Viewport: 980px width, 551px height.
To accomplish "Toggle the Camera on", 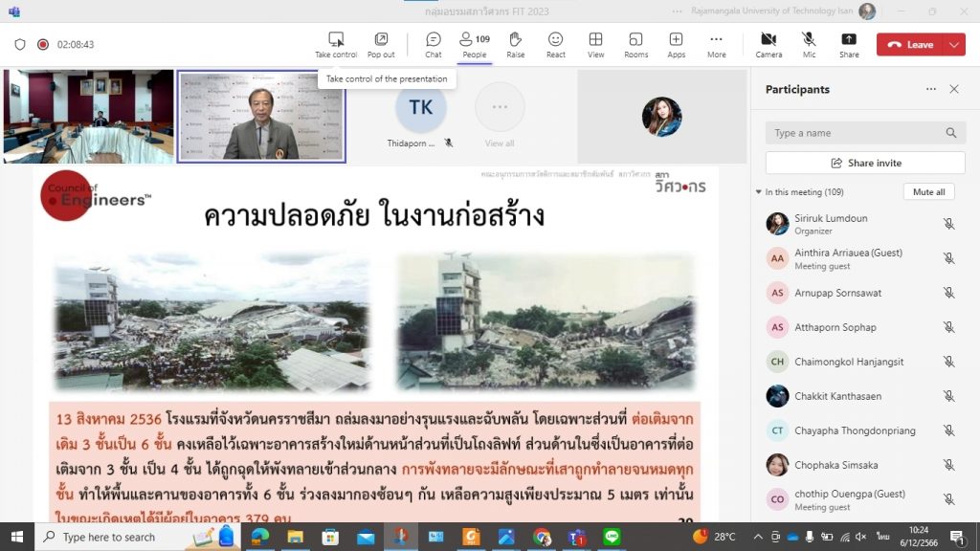I will [x=768, y=44].
